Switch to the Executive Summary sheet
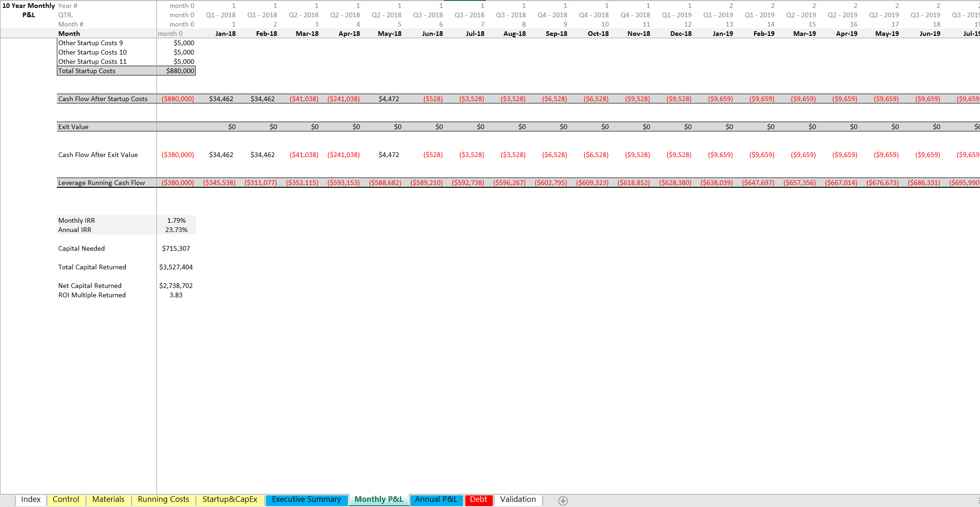The image size is (980, 507). (x=306, y=499)
